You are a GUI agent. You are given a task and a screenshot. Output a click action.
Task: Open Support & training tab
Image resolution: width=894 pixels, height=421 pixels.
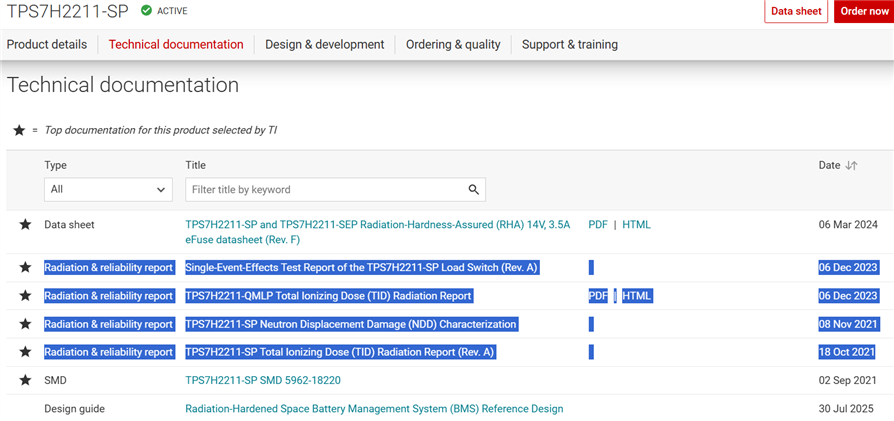[x=570, y=44]
